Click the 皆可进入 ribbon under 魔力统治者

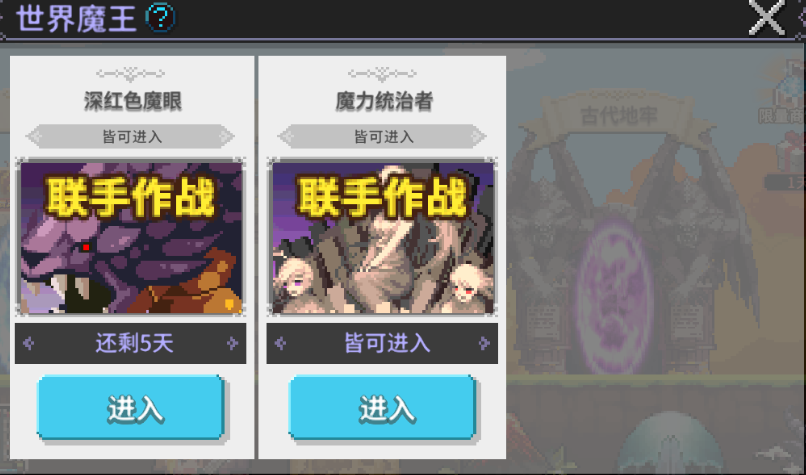click(x=382, y=137)
